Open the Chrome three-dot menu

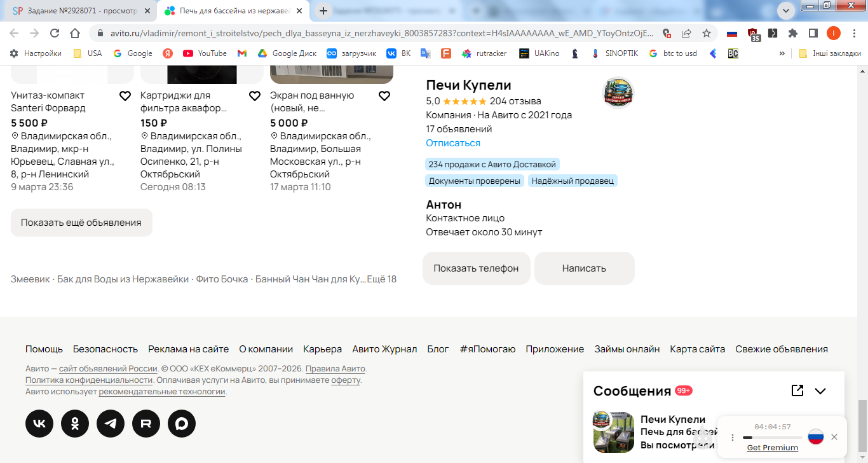854,33
